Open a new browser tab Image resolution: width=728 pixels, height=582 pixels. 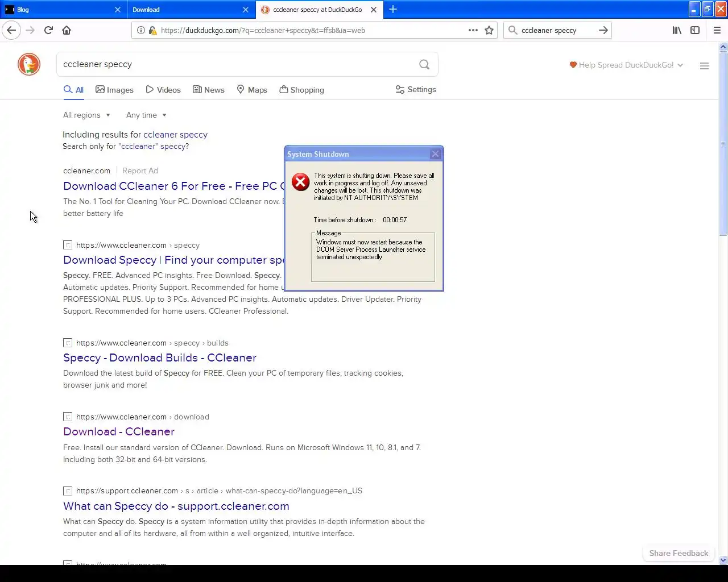coord(393,10)
